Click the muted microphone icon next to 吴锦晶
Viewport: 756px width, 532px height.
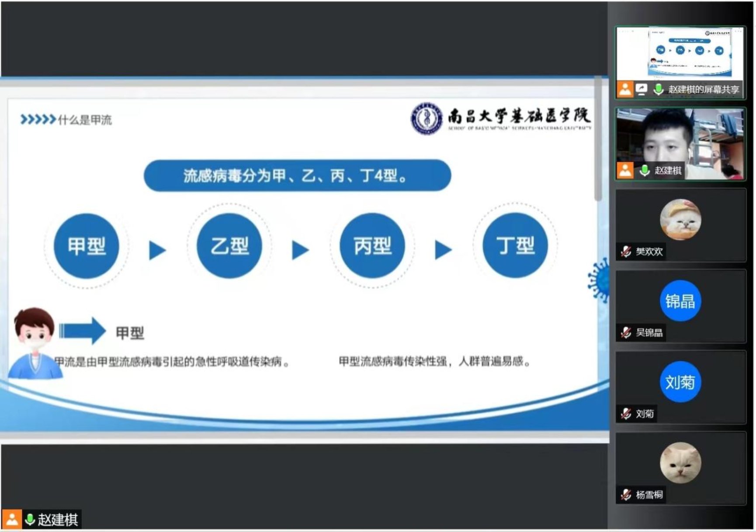coord(626,332)
